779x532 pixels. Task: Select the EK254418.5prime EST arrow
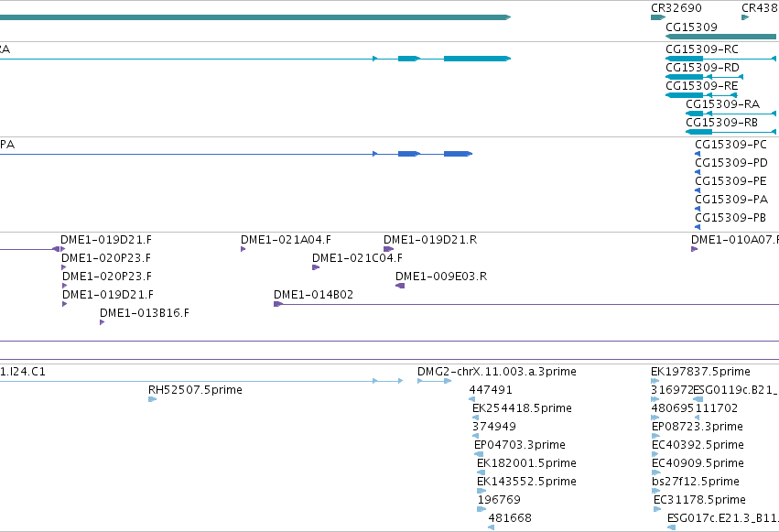[x=475, y=418]
